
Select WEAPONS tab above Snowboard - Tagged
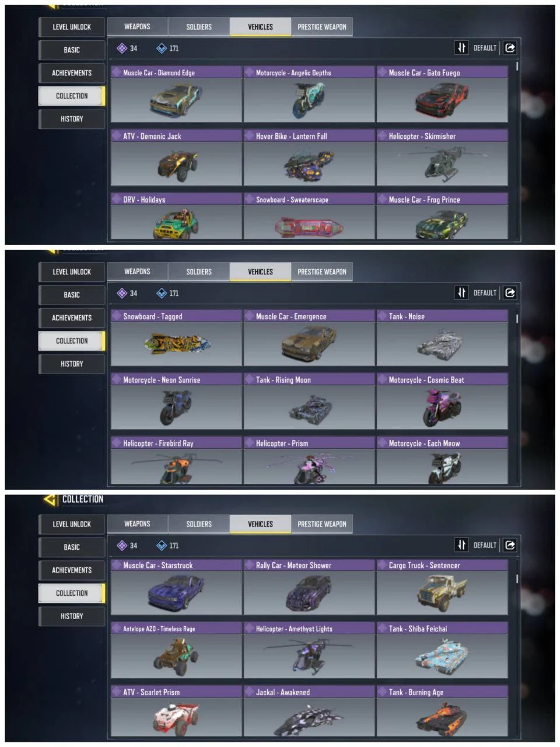point(137,271)
